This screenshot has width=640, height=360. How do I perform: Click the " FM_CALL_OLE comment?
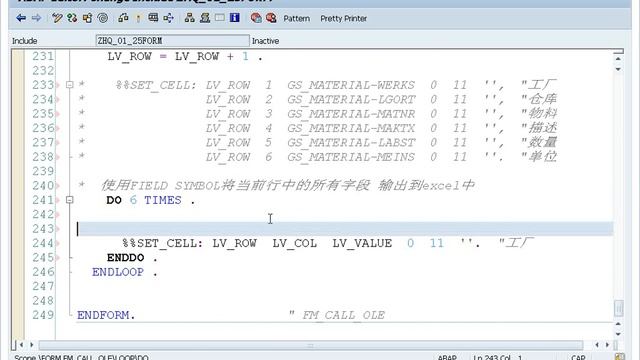(337, 315)
